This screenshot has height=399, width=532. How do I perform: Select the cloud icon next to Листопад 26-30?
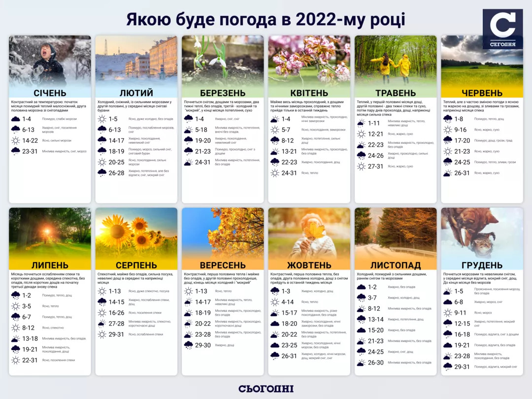point(361,363)
